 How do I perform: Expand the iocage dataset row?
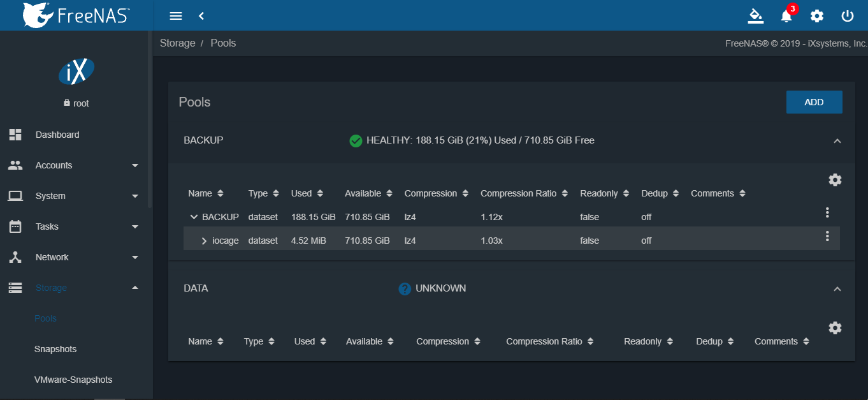coord(204,241)
